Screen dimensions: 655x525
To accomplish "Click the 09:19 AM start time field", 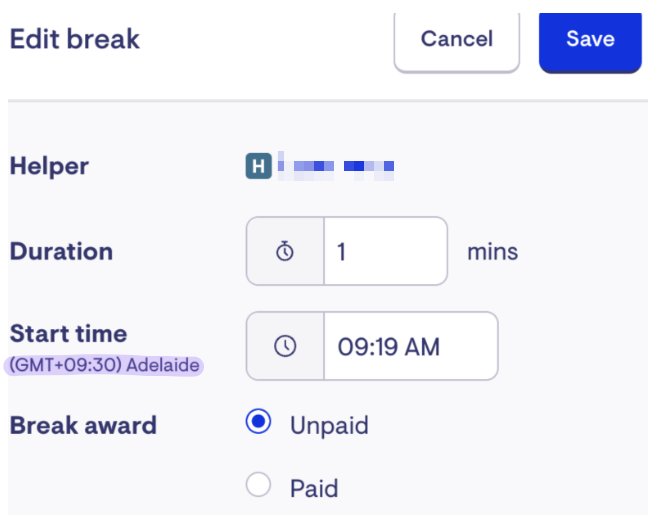I will coord(410,346).
